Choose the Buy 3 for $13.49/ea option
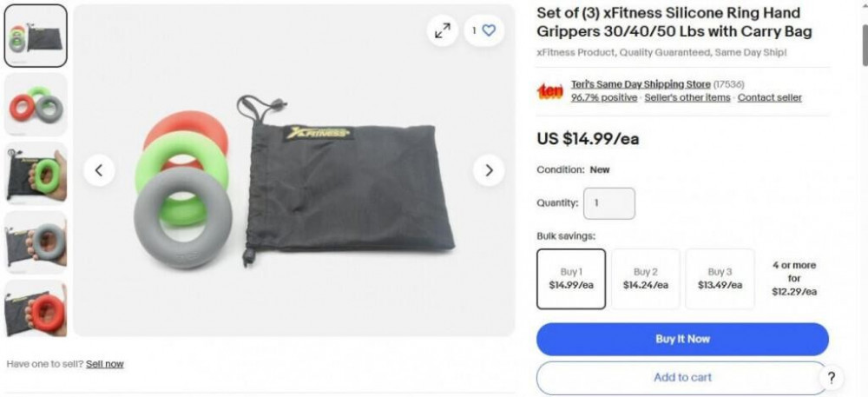Viewport: 868px width, 397px height. click(x=720, y=279)
